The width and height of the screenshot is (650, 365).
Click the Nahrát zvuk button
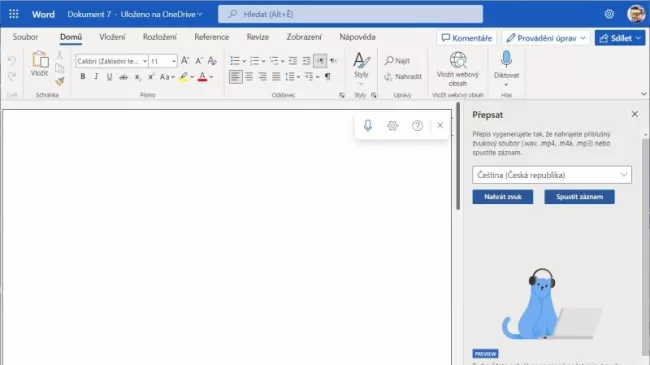coord(502,197)
